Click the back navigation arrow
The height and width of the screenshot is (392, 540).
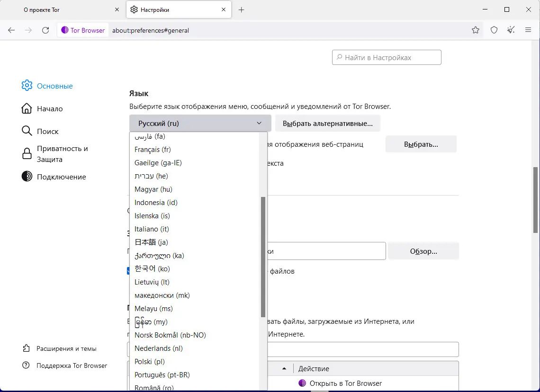[x=11, y=30]
